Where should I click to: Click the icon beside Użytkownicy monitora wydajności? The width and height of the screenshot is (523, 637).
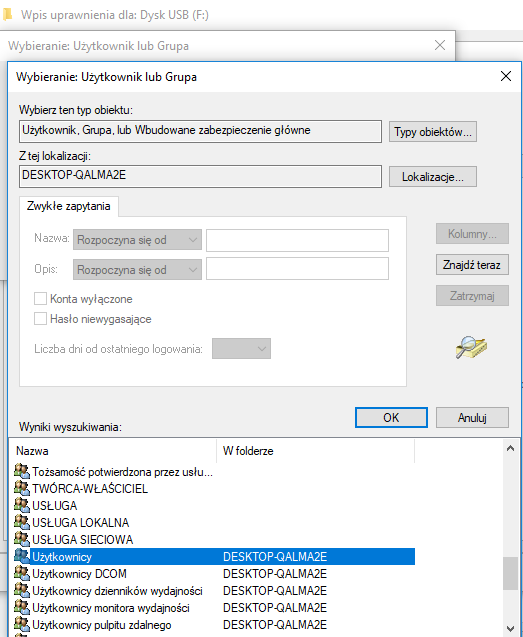22,607
